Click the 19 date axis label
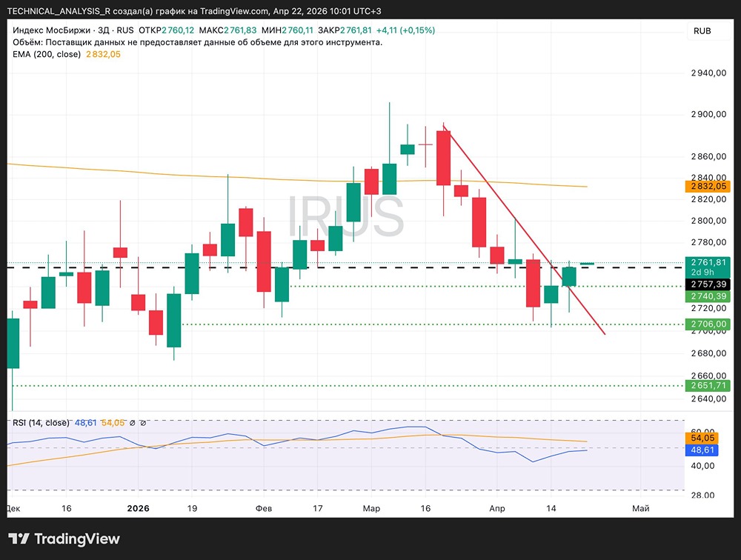 click(192, 508)
